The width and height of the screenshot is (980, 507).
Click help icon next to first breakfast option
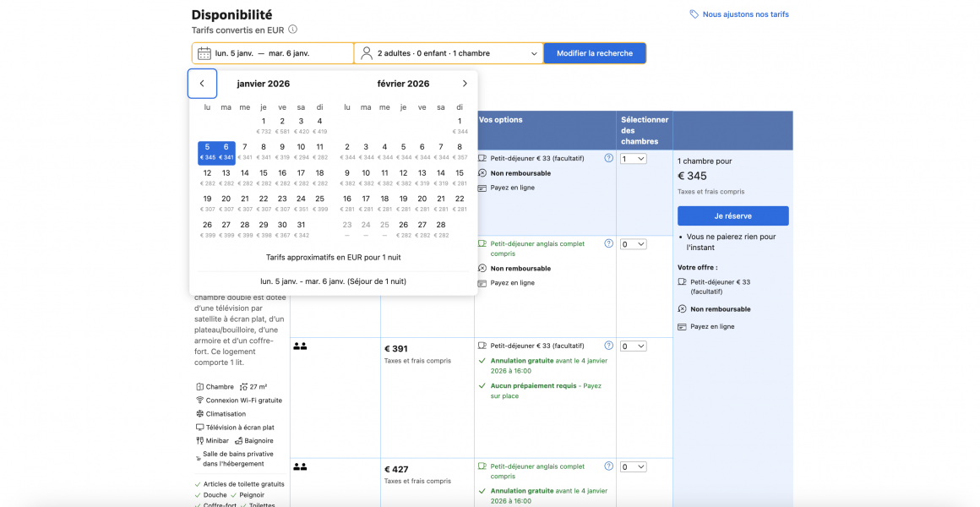click(608, 158)
